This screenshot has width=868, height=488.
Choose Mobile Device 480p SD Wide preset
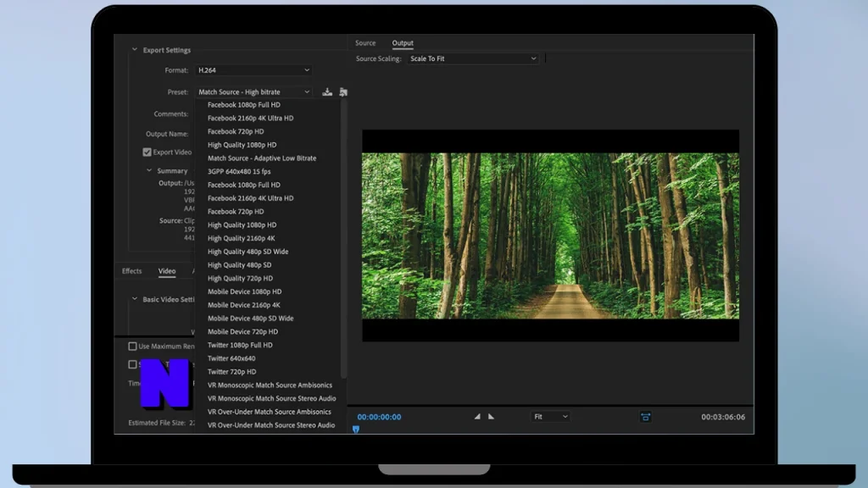pyautogui.click(x=250, y=319)
